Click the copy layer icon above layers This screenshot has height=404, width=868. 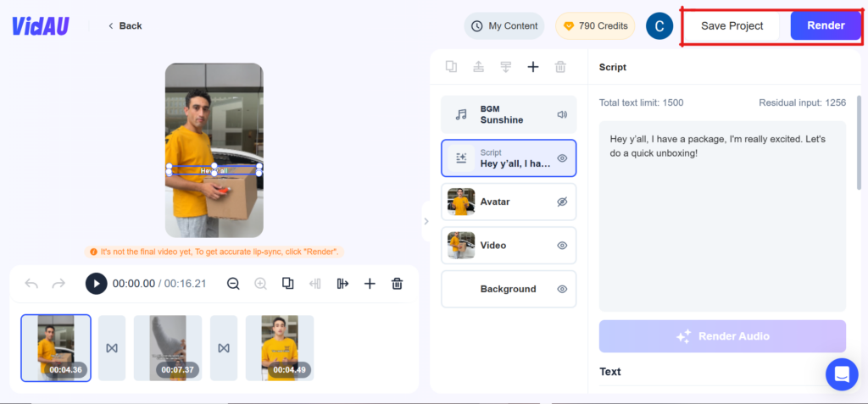452,67
